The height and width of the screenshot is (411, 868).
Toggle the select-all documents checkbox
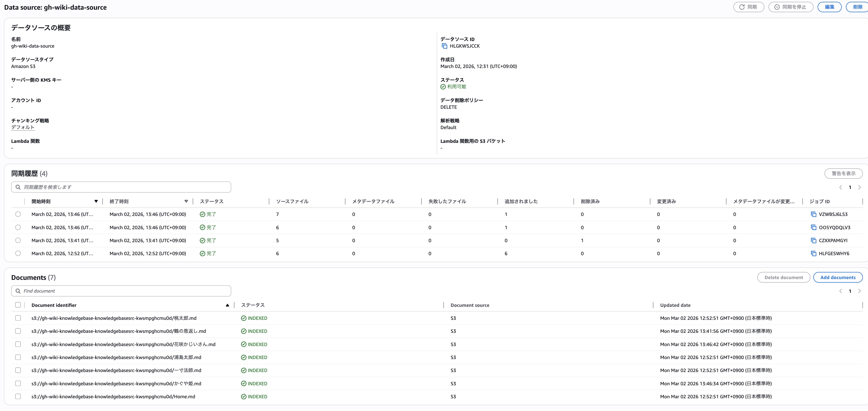pyautogui.click(x=18, y=305)
